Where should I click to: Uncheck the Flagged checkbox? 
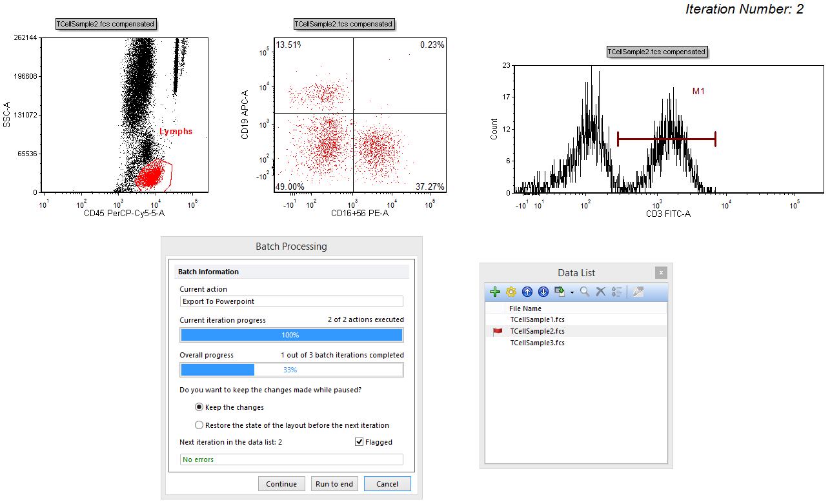coord(359,442)
